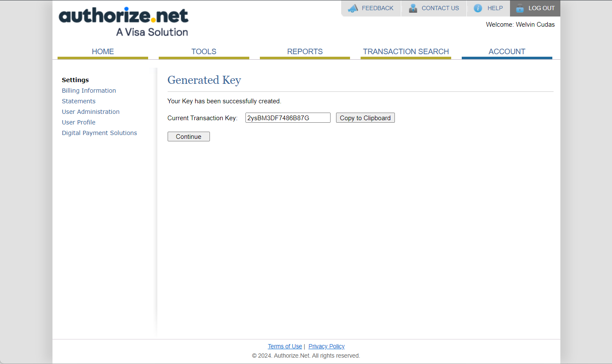Open Billing Information in sidebar
612x364 pixels.
(89, 91)
